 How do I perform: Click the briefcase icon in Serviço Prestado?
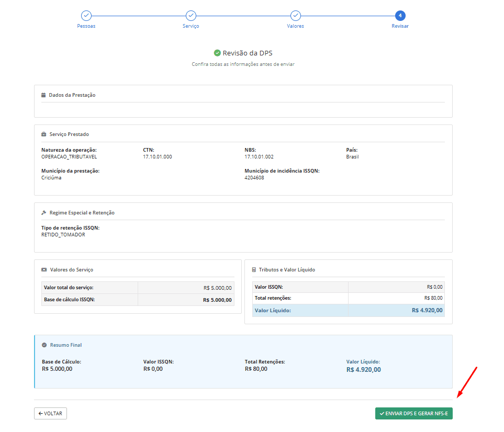tap(44, 134)
